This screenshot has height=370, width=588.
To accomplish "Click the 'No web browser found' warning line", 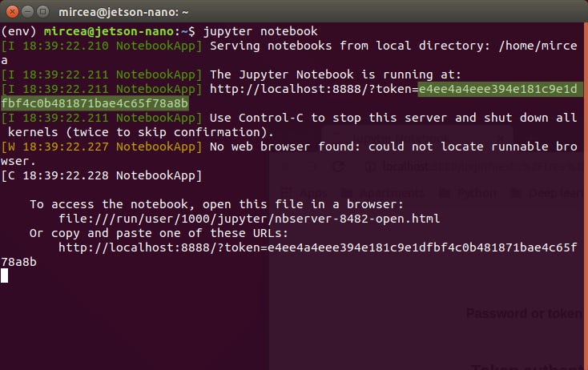I will pos(393,147).
